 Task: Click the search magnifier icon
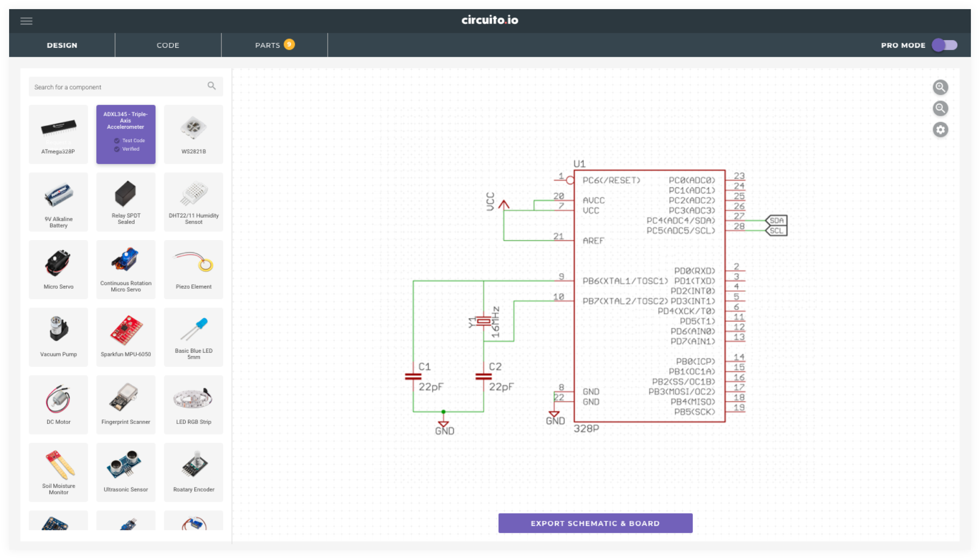coord(212,86)
